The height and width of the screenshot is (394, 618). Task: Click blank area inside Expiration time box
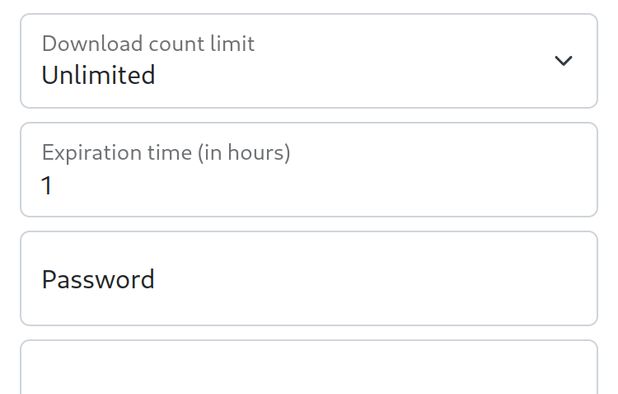335,186
